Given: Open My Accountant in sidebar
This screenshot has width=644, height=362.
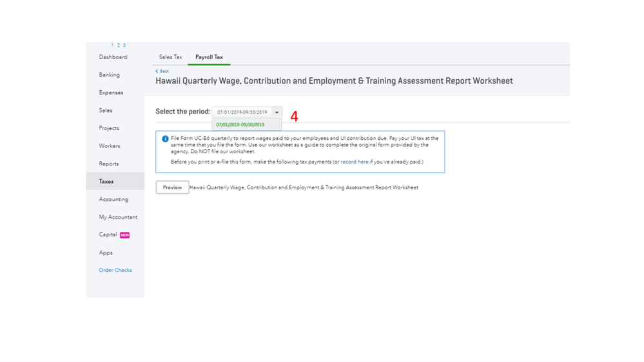Looking at the screenshot, I should click(x=118, y=217).
